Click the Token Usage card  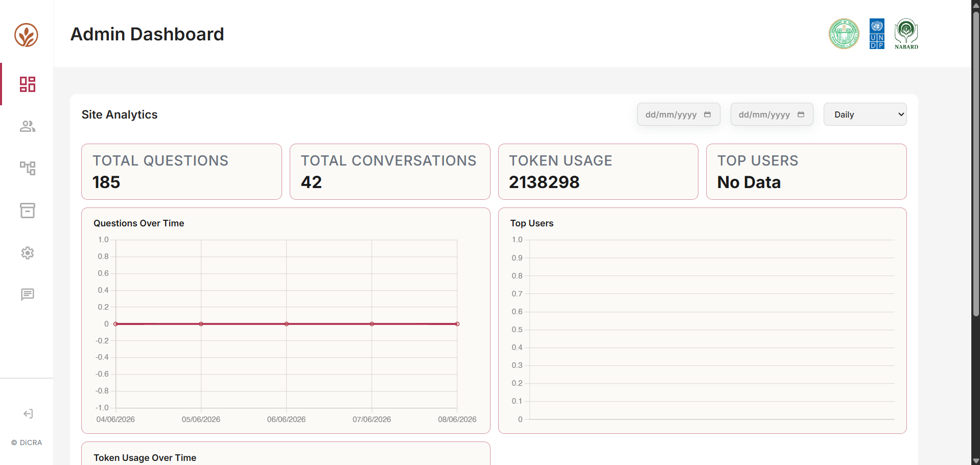[x=598, y=172]
